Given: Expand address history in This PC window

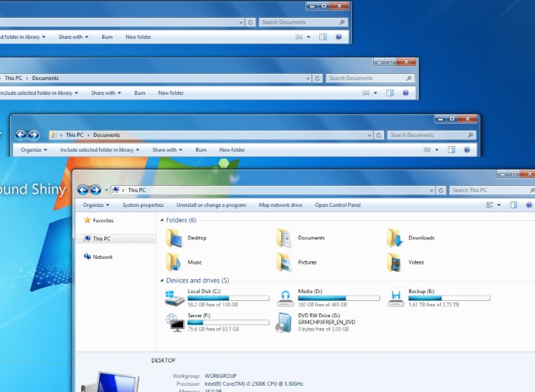Looking at the screenshot, I should (431, 191).
